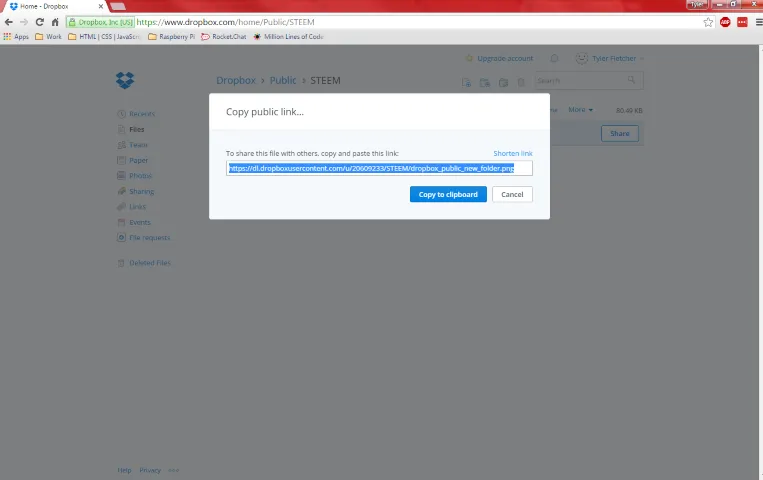
Task: Open Deleted Files in the sidebar
Action: tap(144, 263)
